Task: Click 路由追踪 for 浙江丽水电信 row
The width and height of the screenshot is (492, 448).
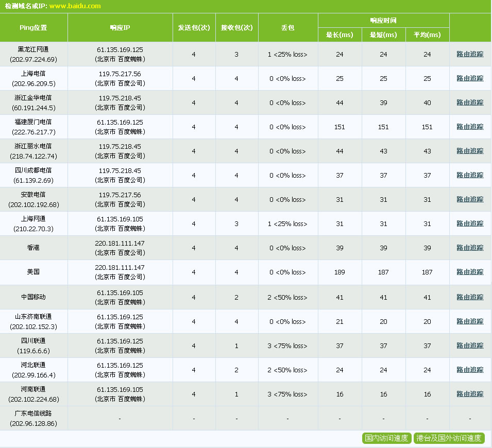Action: coord(470,151)
